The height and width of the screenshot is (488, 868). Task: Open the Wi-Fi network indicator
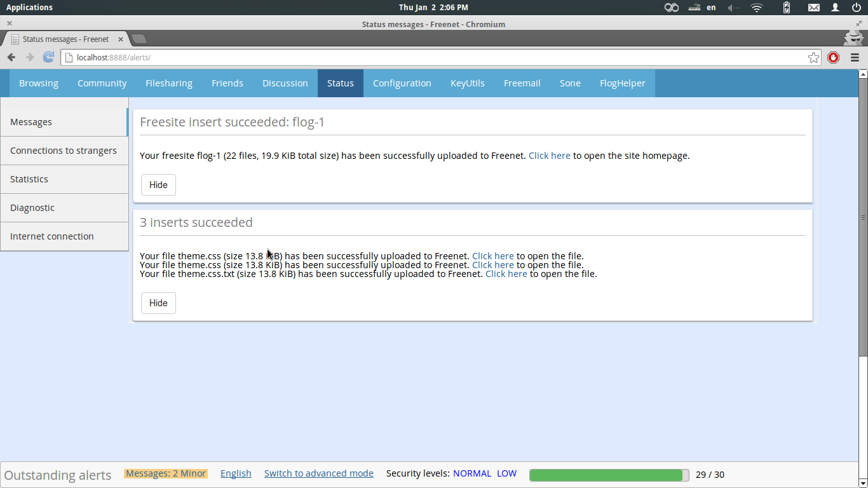pos(756,8)
